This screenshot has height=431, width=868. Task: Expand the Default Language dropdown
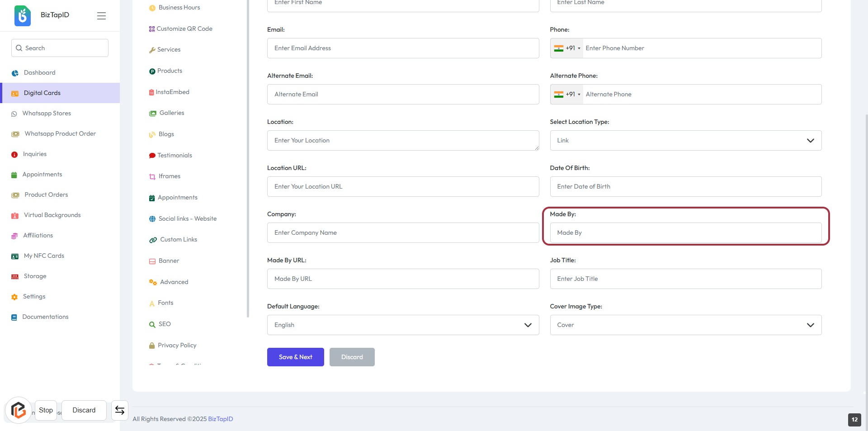tap(403, 325)
